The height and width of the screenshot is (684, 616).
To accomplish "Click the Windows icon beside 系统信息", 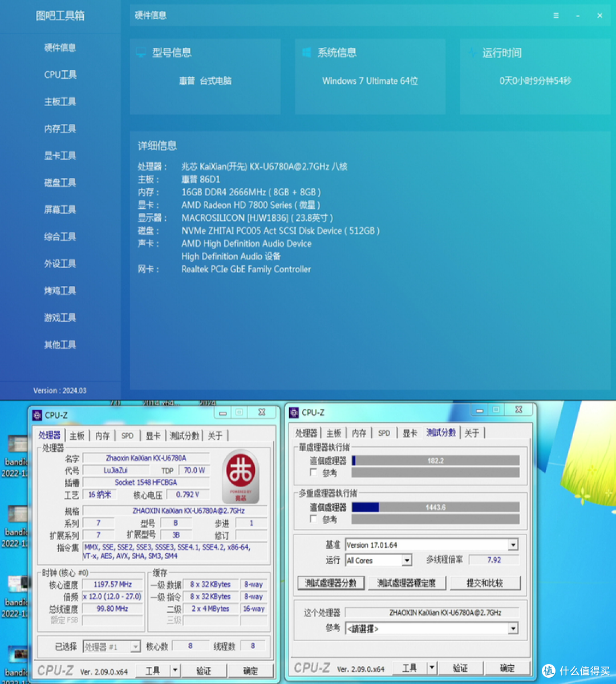I will coord(306,52).
